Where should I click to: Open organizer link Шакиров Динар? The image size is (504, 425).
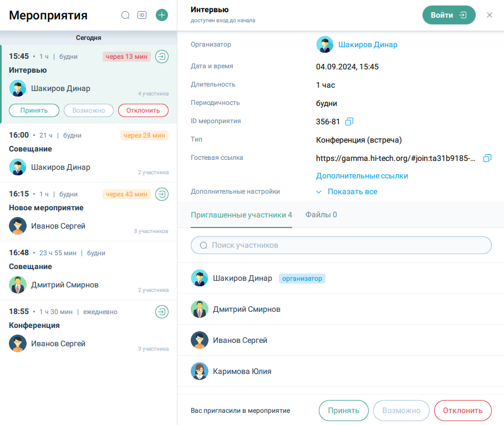(x=368, y=45)
